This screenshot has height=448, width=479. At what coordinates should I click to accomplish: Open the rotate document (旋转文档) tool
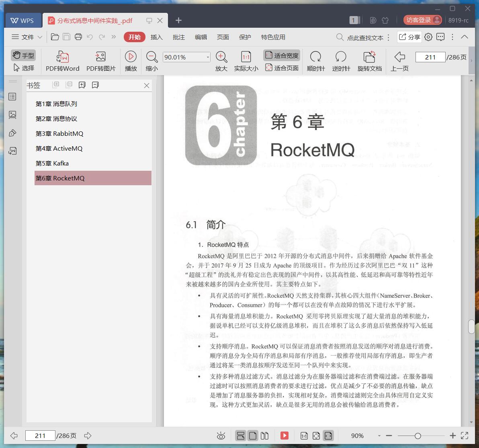370,61
